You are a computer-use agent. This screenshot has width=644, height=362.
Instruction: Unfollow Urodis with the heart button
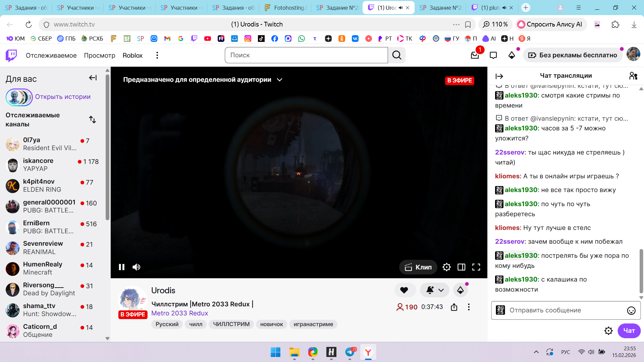click(404, 290)
